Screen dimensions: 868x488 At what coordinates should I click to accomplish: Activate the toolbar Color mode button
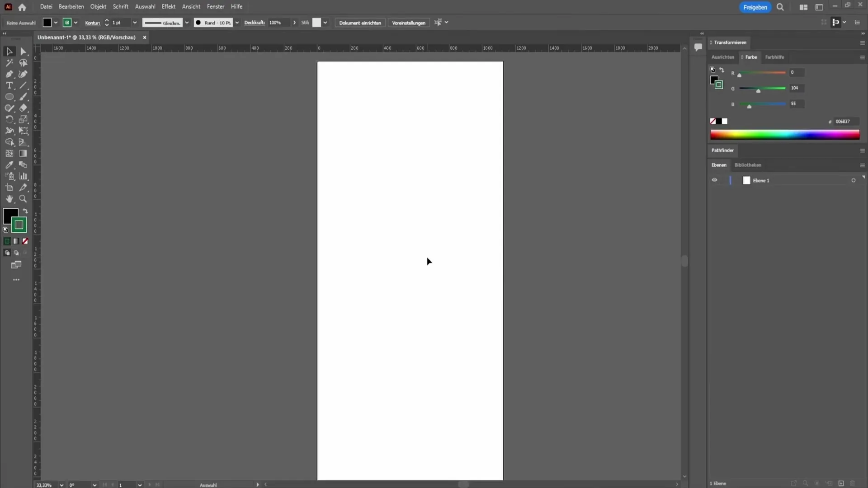tap(7, 241)
